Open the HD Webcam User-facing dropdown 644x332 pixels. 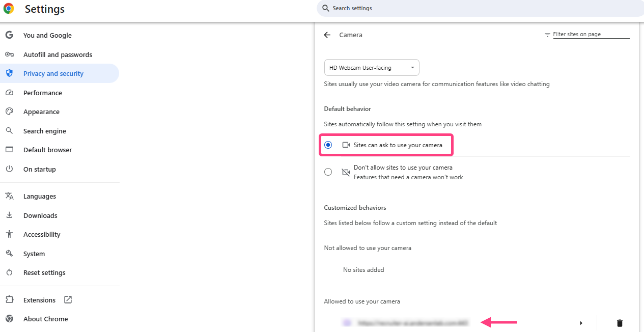[372, 68]
